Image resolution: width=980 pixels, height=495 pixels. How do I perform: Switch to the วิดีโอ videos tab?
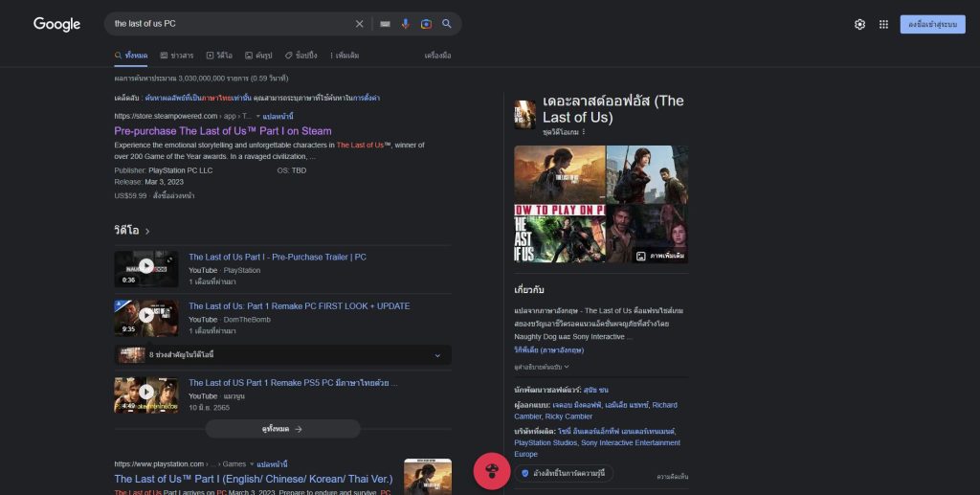click(x=219, y=56)
